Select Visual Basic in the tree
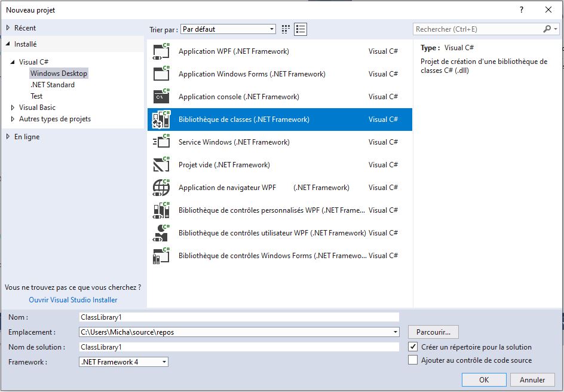Screen dimensions: 564x392 [37, 108]
